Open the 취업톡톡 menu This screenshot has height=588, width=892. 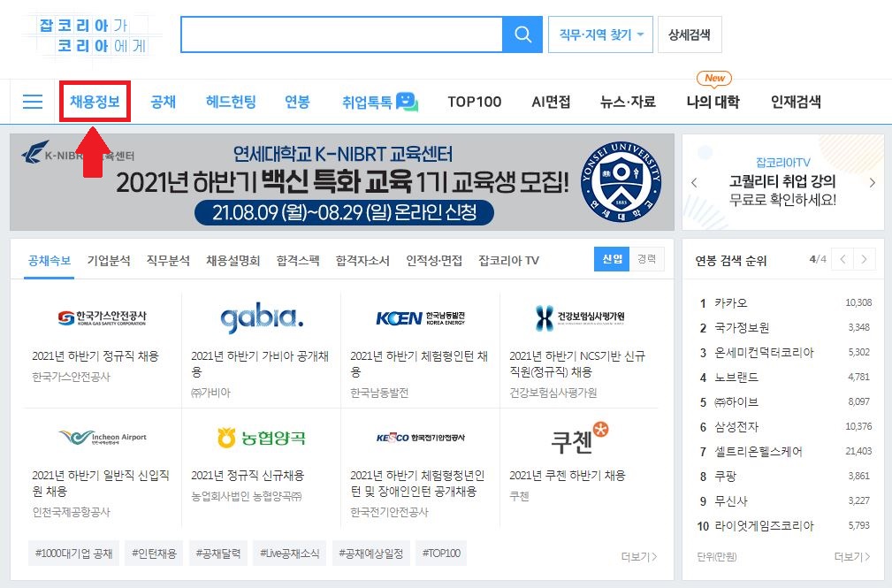coord(367,102)
